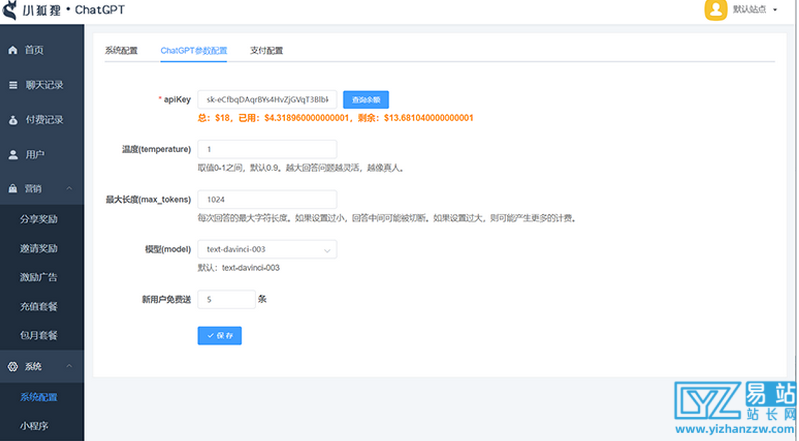Switch to the 支付配置 tab
Screen dimensions: 799x441
click(266, 50)
